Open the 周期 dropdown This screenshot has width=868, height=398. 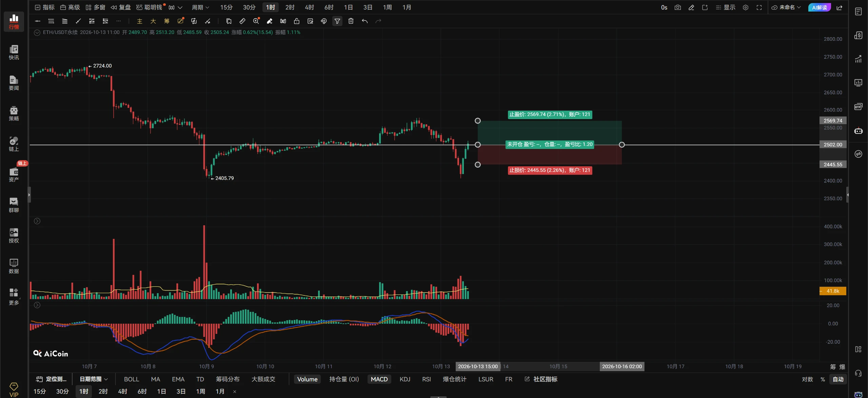[x=200, y=7]
